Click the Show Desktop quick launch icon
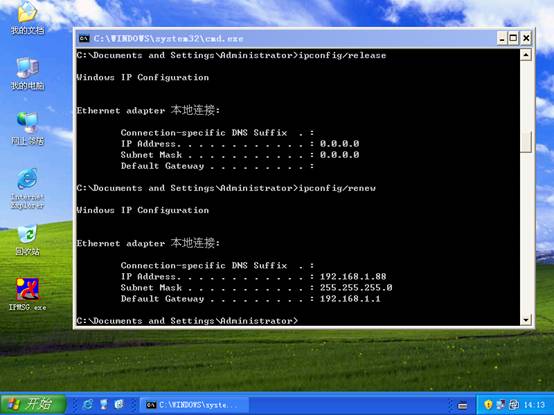Viewport: 554px width, 415px height. tap(104, 404)
